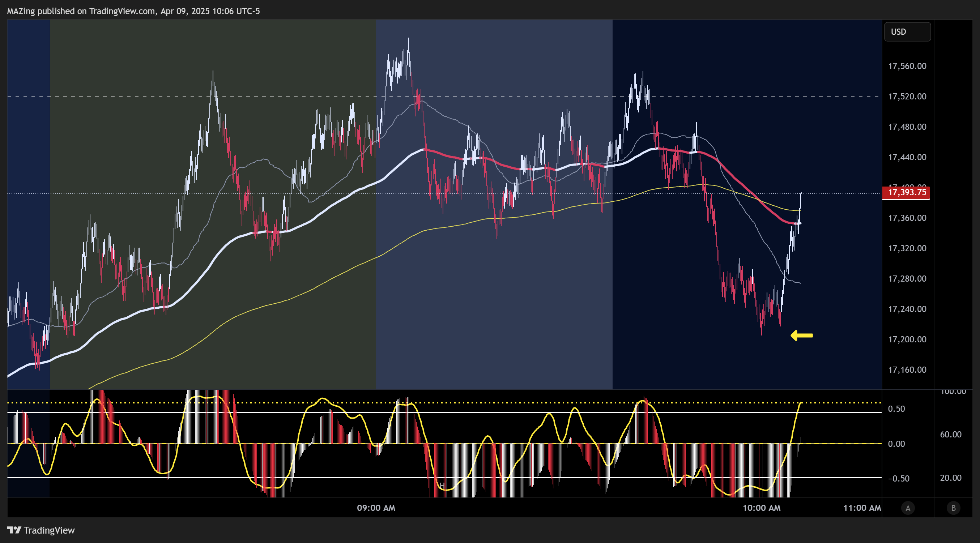Viewport: 980px width, 543px height.
Task: Open the USD currency selector
Action: click(x=907, y=32)
